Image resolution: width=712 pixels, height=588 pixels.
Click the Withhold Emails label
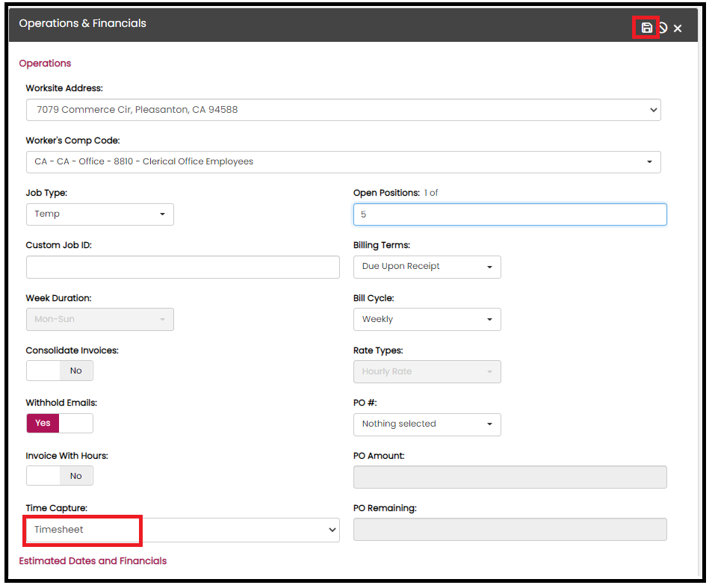[61, 403]
